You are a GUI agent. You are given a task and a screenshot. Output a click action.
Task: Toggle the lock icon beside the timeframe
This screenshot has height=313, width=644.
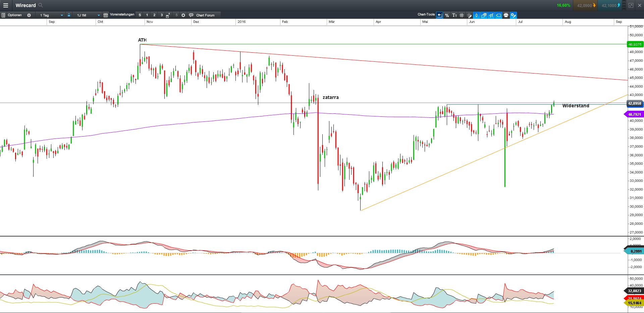[x=68, y=15]
